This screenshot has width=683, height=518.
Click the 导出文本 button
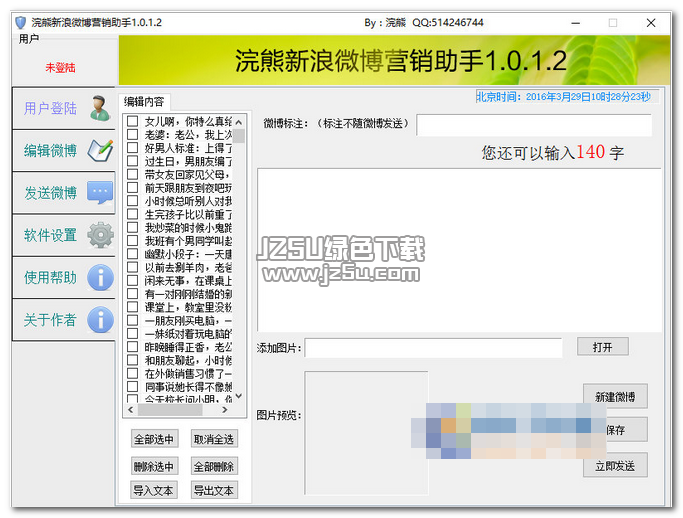point(214,490)
